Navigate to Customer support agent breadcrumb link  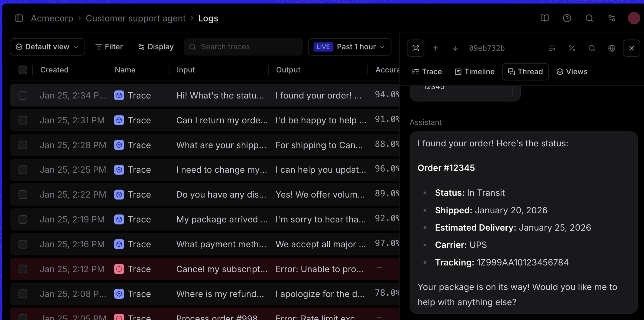136,18
